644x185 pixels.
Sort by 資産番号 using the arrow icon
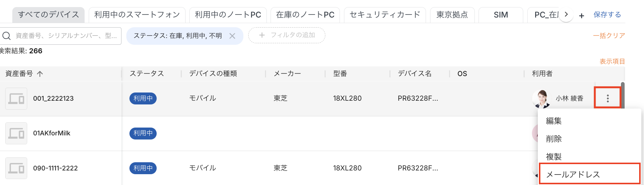[x=40, y=74]
